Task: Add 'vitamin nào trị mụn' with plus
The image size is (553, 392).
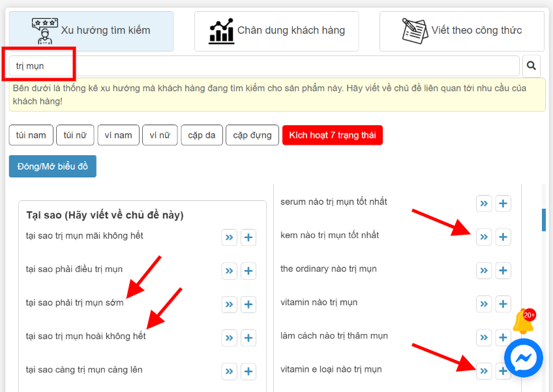Action: point(503,304)
